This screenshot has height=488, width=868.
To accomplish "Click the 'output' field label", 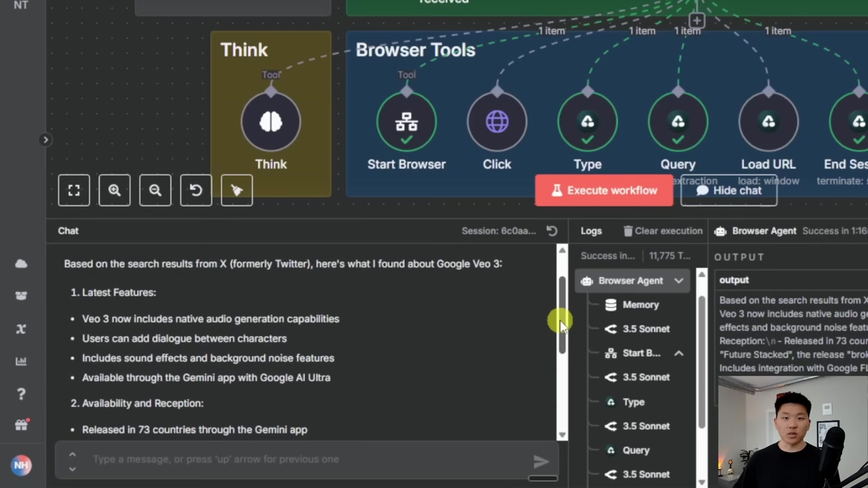I will pyautogui.click(x=734, y=280).
